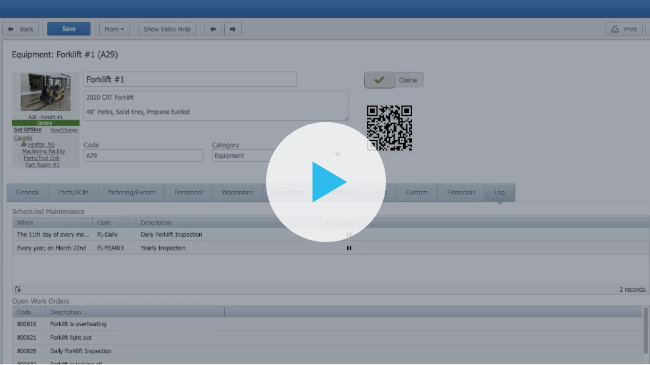Click the equipment QR code

point(389,128)
